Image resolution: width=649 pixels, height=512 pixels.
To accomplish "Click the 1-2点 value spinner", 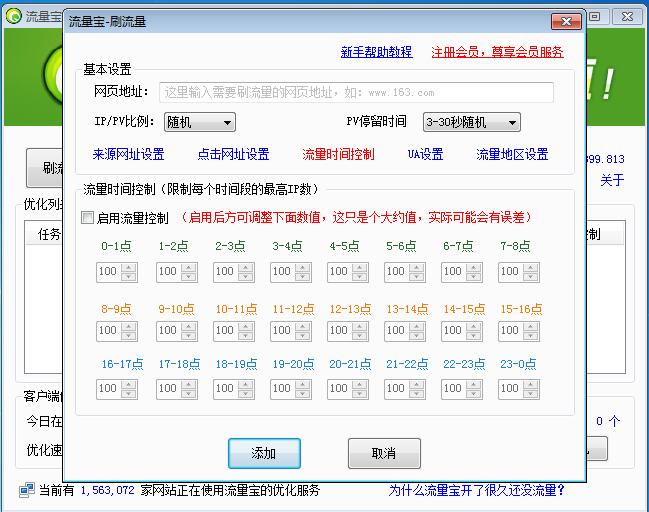I will click(x=177, y=272).
